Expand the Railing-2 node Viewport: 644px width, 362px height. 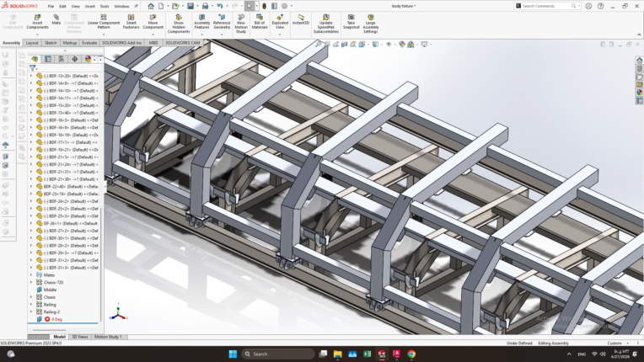pyautogui.click(x=31, y=312)
